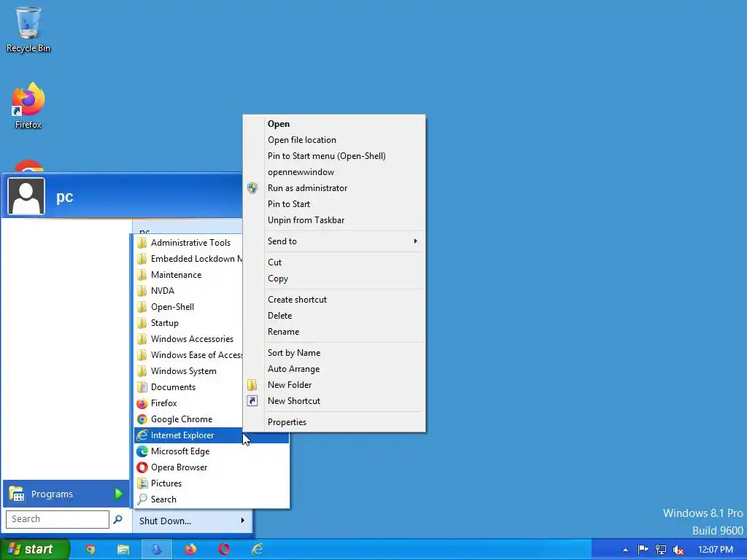Click the Opera icon on the taskbar
This screenshot has height=560, width=747.
click(224, 550)
